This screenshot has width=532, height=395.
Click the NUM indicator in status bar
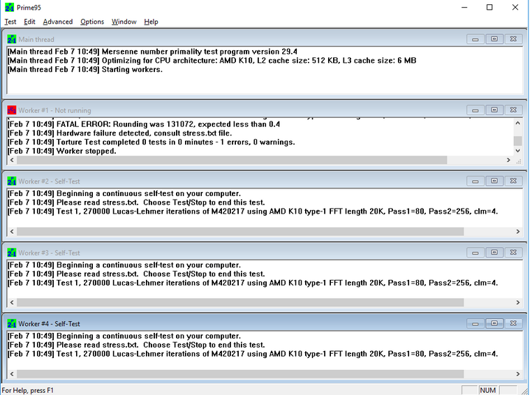pos(488,390)
